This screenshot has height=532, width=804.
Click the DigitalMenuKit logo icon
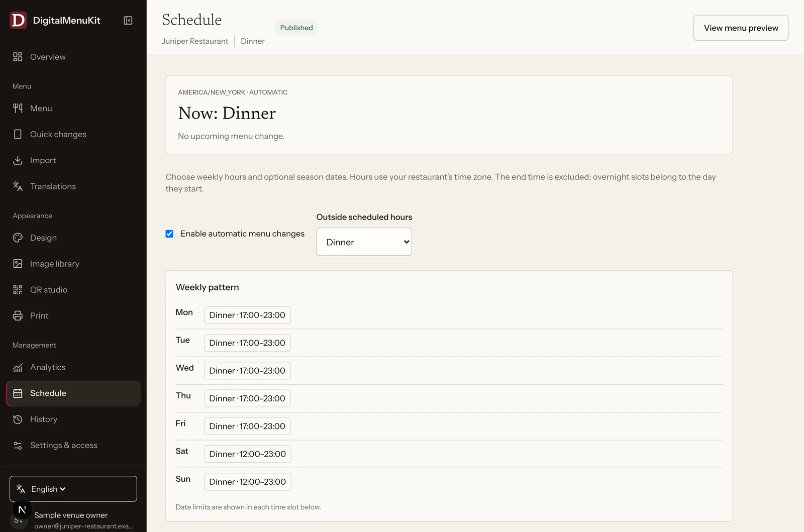(x=18, y=20)
